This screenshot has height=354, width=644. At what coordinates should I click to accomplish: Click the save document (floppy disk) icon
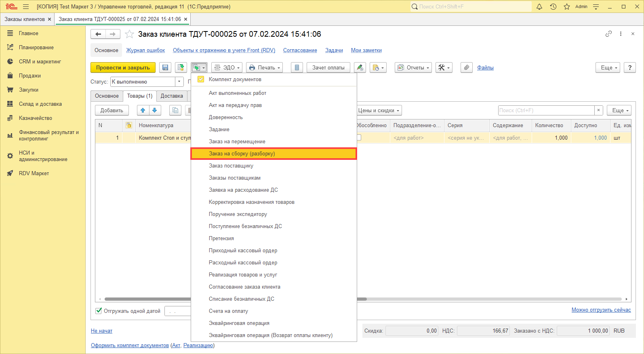coord(165,68)
